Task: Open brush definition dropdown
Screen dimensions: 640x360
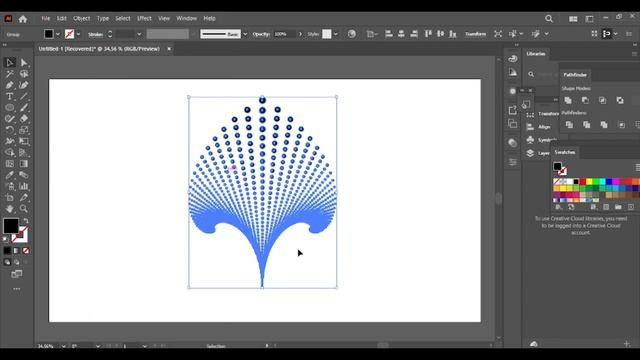Action: click(x=245, y=34)
